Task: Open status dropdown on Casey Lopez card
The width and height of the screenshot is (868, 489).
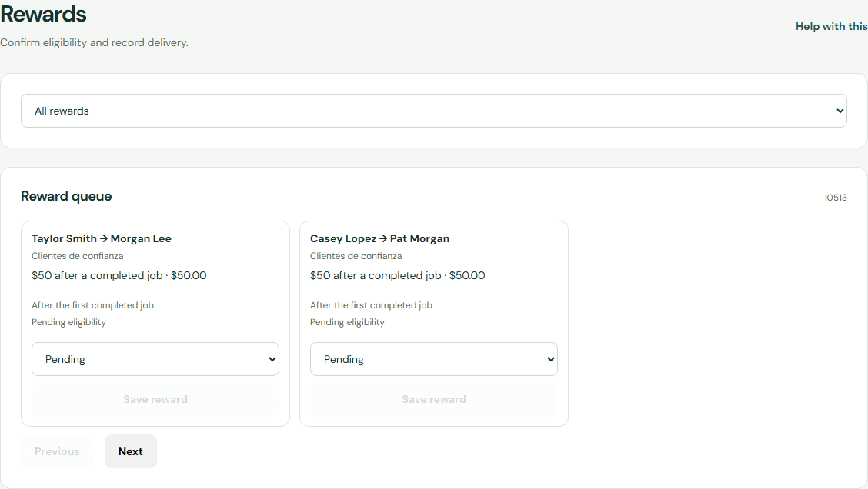Action: coord(433,359)
